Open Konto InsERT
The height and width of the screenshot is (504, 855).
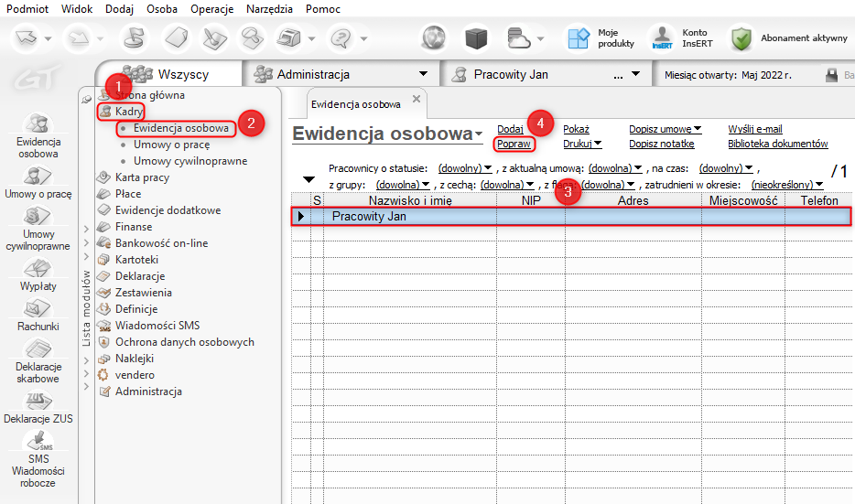(683, 38)
